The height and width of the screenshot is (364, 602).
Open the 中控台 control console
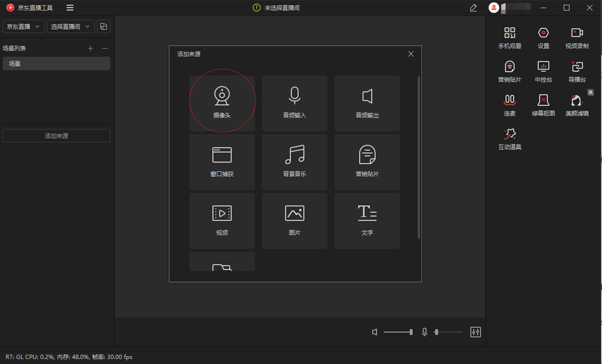point(543,72)
